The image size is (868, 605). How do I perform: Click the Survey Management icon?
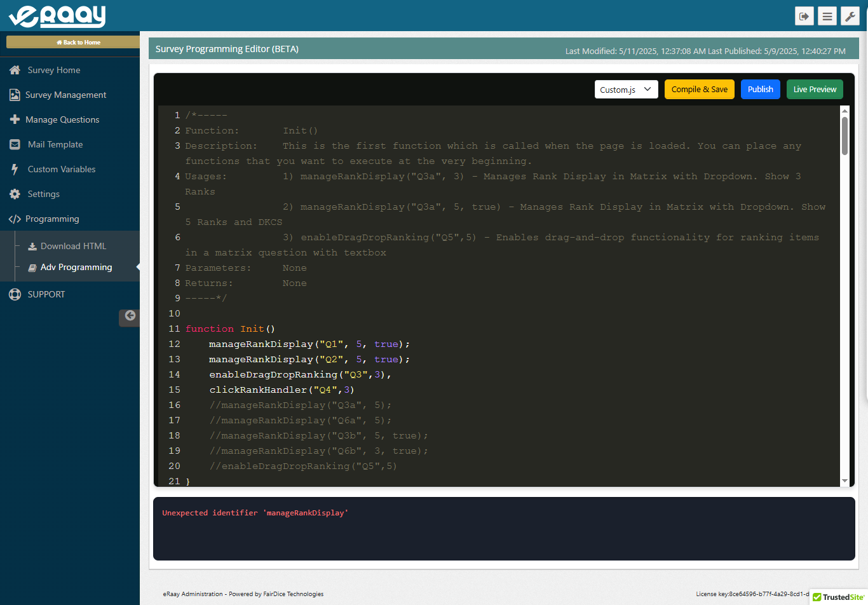pyautogui.click(x=15, y=95)
